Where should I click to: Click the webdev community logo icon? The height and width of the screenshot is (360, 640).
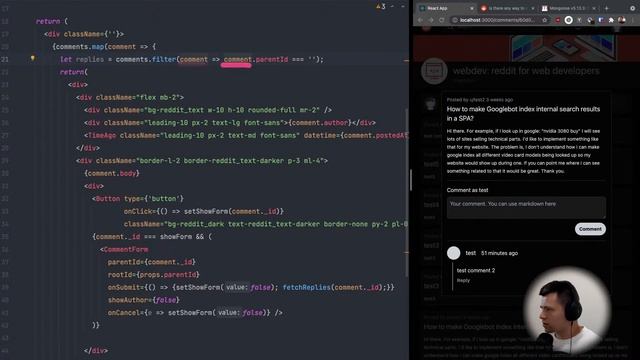[x=434, y=71]
